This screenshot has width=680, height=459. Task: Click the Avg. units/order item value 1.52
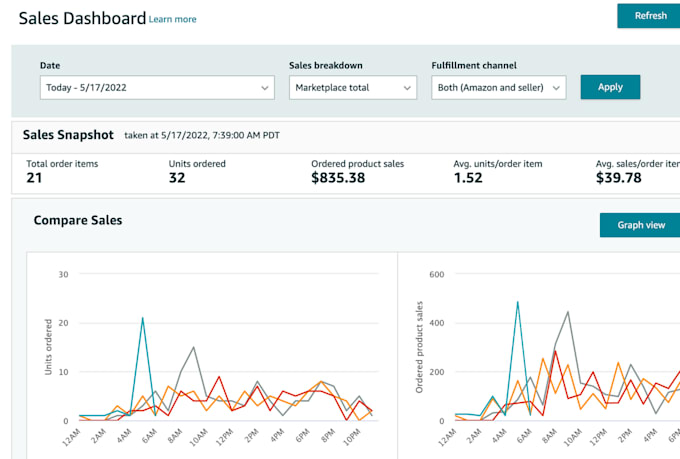pyautogui.click(x=468, y=178)
